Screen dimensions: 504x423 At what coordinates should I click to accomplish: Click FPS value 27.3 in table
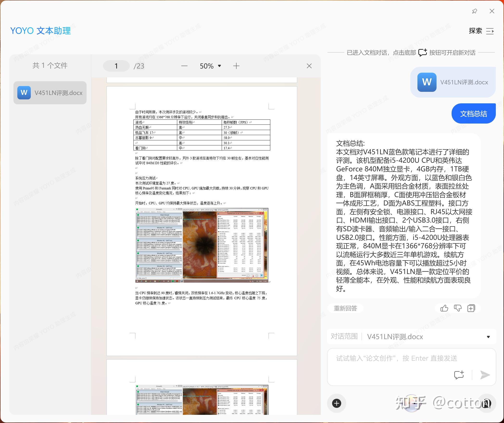tap(246, 127)
